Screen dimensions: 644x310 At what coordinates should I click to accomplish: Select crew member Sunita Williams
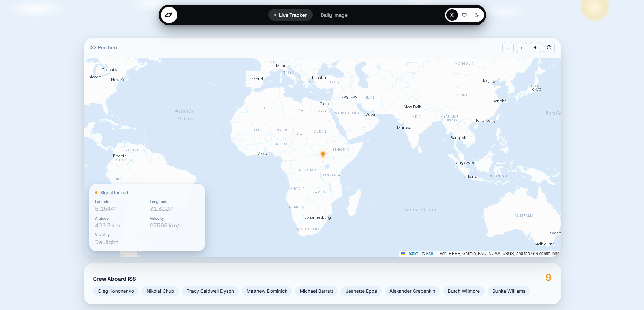pyautogui.click(x=509, y=291)
